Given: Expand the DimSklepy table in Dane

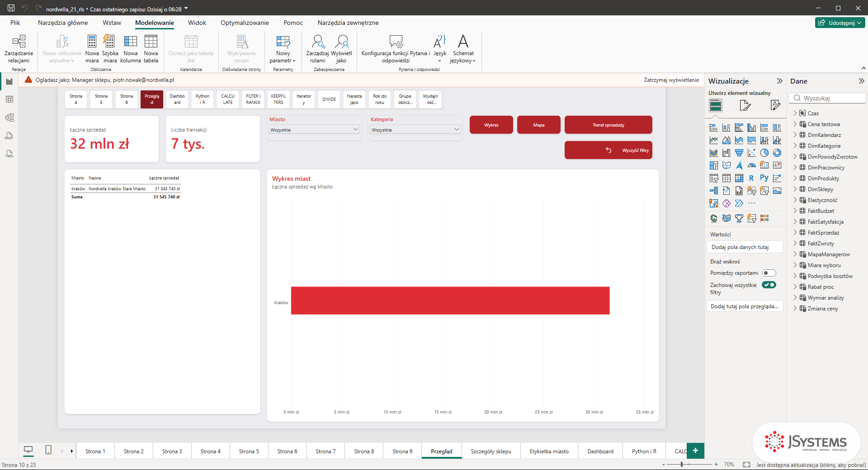Looking at the screenshot, I should pyautogui.click(x=795, y=189).
